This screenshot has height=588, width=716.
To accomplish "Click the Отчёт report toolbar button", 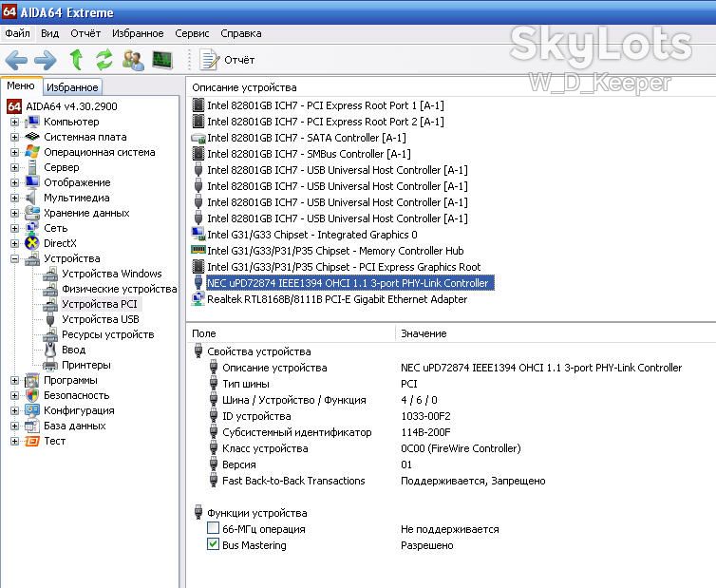I will 227,60.
